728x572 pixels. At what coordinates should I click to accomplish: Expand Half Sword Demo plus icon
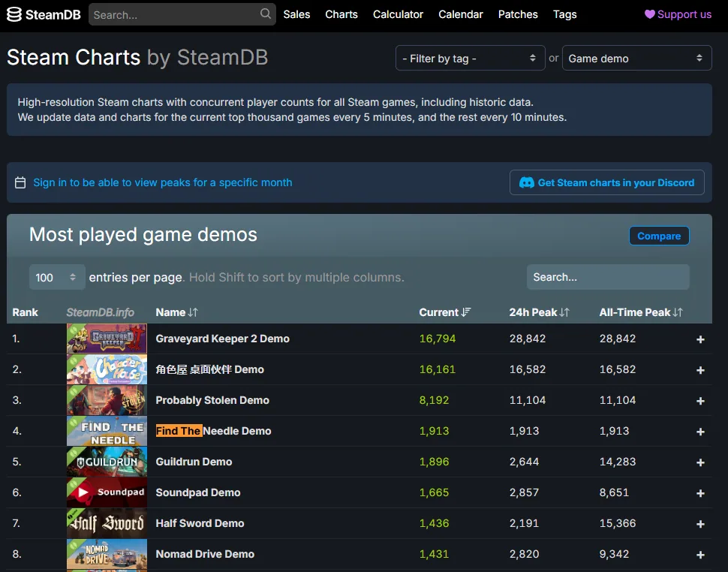click(701, 524)
